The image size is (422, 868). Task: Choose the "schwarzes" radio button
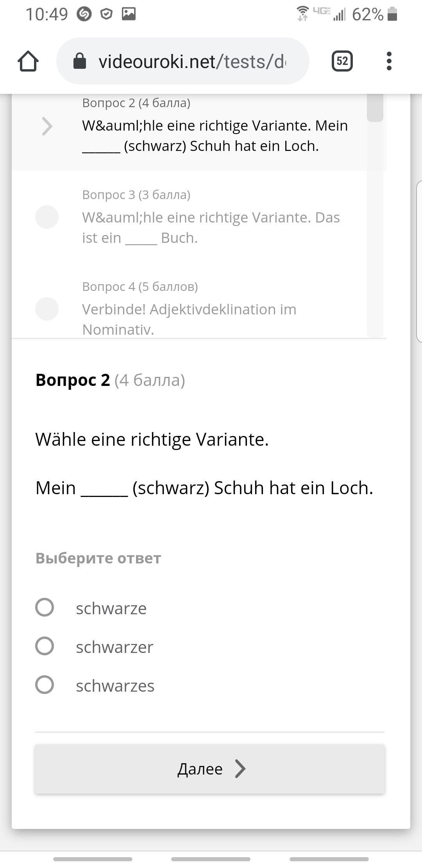[45, 685]
